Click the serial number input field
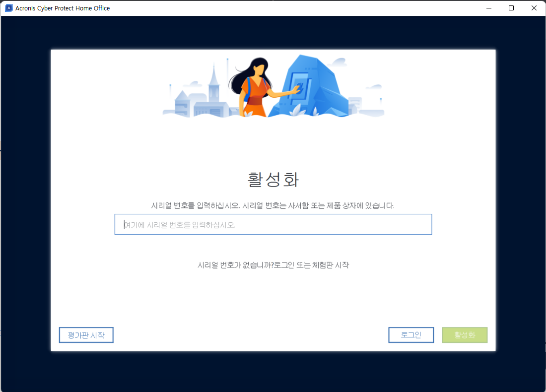Image resolution: width=546 pixels, height=392 pixels. 273,225
